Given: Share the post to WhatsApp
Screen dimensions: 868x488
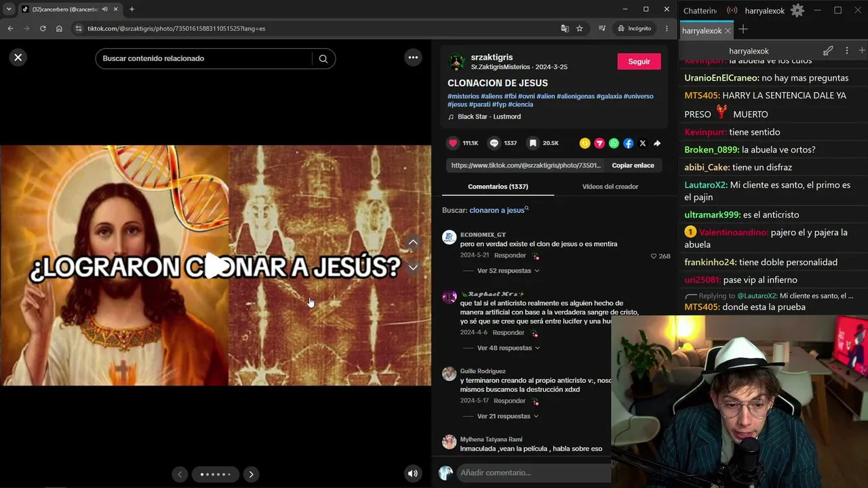Looking at the screenshot, I should 614,143.
